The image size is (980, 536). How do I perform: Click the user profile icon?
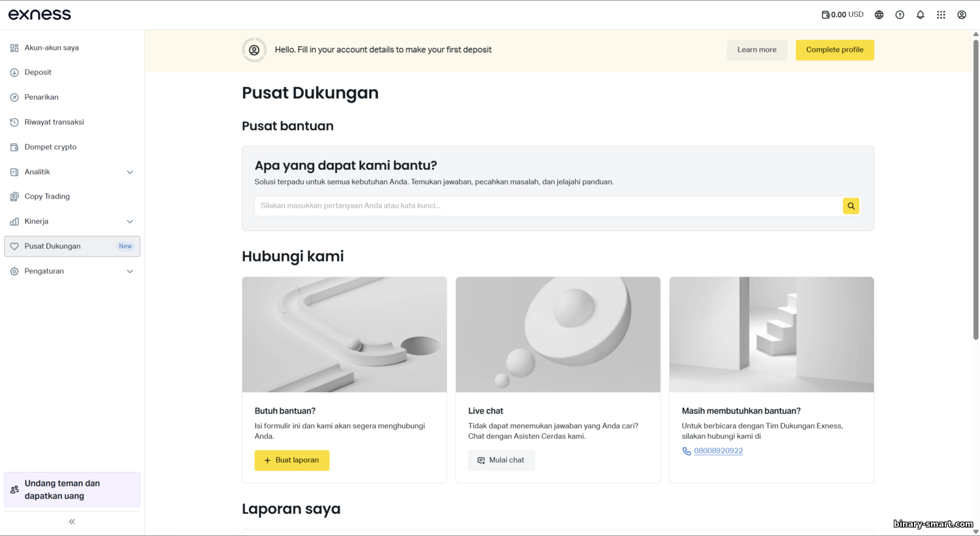[x=962, y=15]
